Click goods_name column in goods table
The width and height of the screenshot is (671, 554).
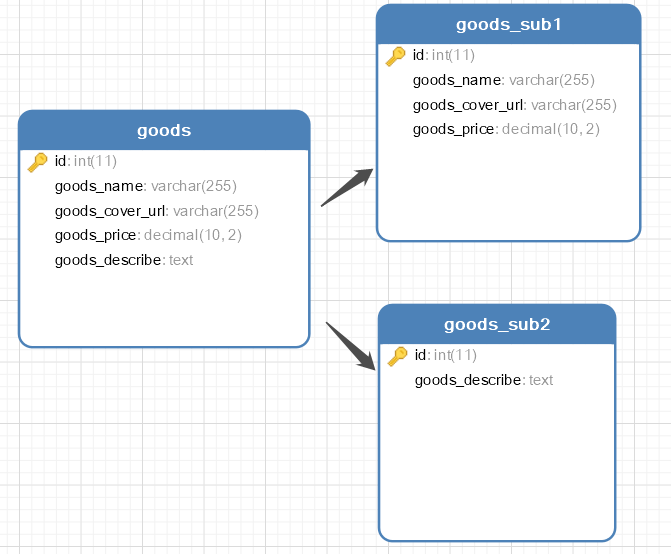[x=145, y=185]
